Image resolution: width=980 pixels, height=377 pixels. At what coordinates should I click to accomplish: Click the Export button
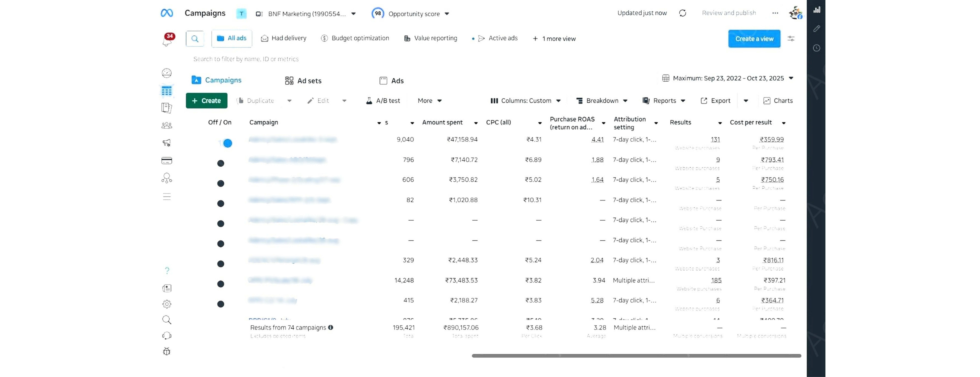pos(716,101)
